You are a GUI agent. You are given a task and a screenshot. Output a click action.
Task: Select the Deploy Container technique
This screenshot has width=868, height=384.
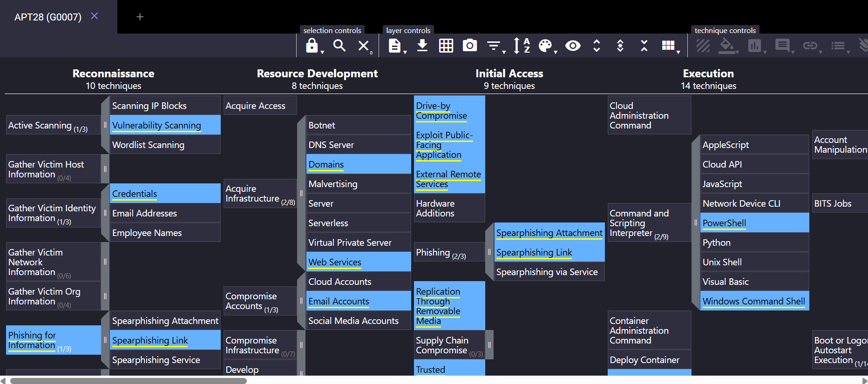(650, 360)
